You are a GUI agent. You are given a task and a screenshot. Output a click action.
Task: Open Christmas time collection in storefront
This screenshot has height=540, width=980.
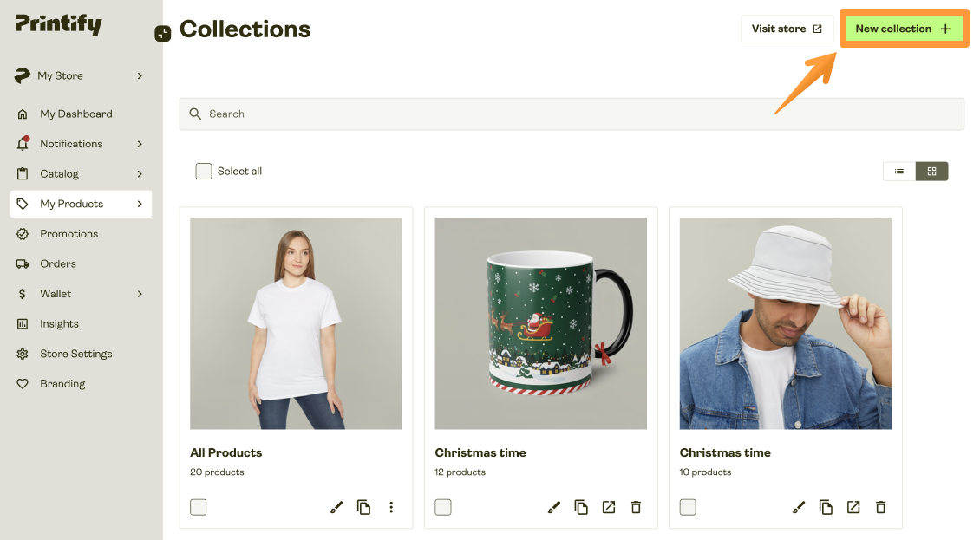609,507
